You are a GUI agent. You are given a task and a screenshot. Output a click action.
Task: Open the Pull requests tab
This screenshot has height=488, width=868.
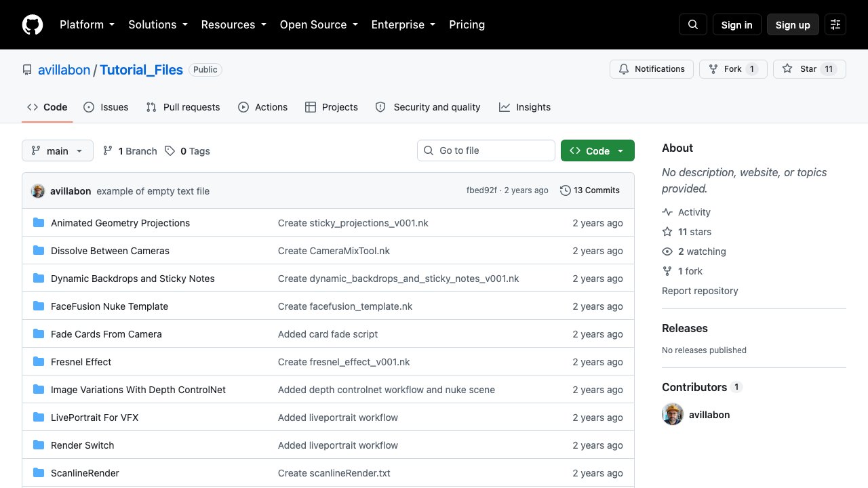click(x=183, y=107)
